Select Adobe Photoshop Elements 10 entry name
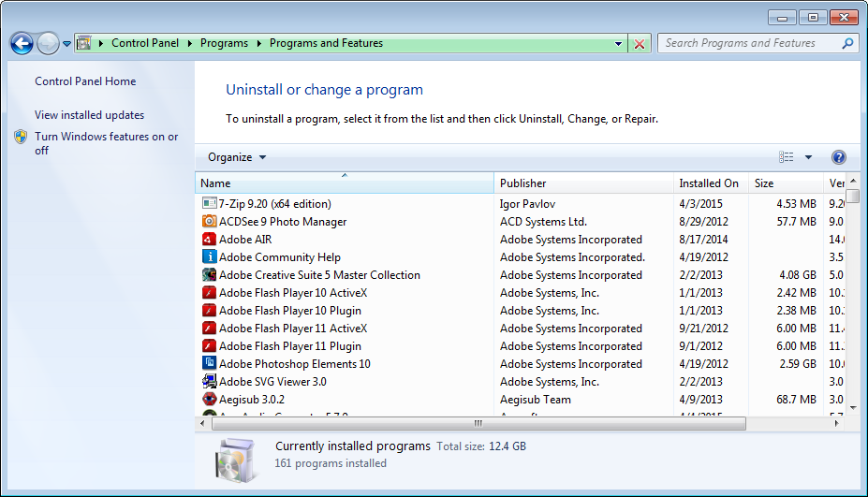Image resolution: width=868 pixels, height=497 pixels. (x=295, y=364)
